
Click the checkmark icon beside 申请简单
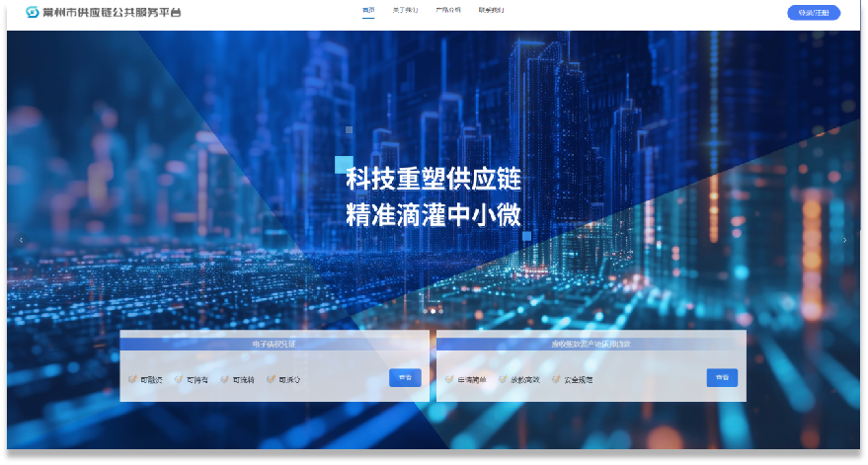click(449, 379)
